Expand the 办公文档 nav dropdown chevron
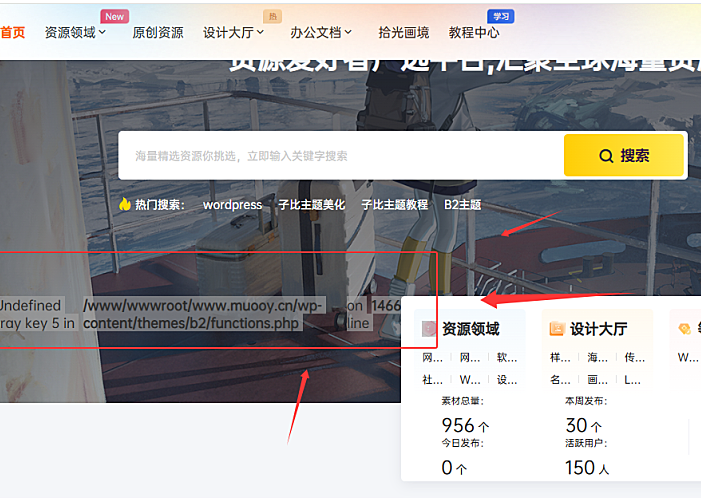The image size is (701, 498). click(348, 32)
